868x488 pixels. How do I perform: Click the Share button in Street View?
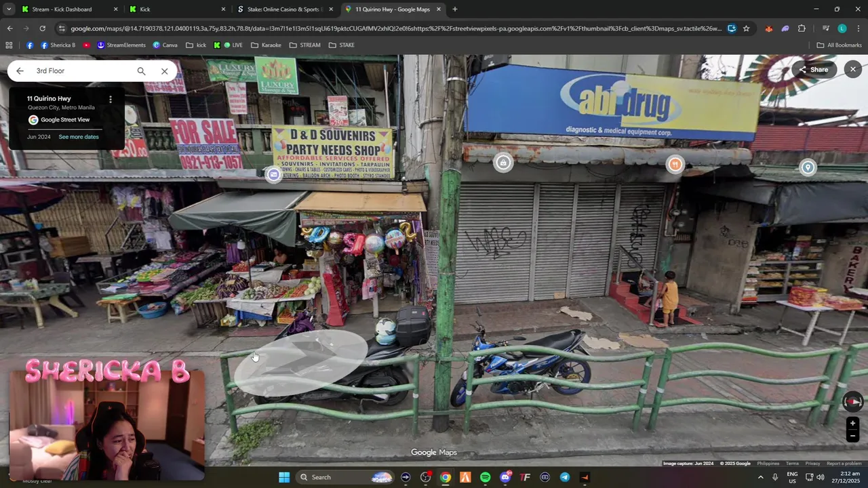pyautogui.click(x=813, y=70)
